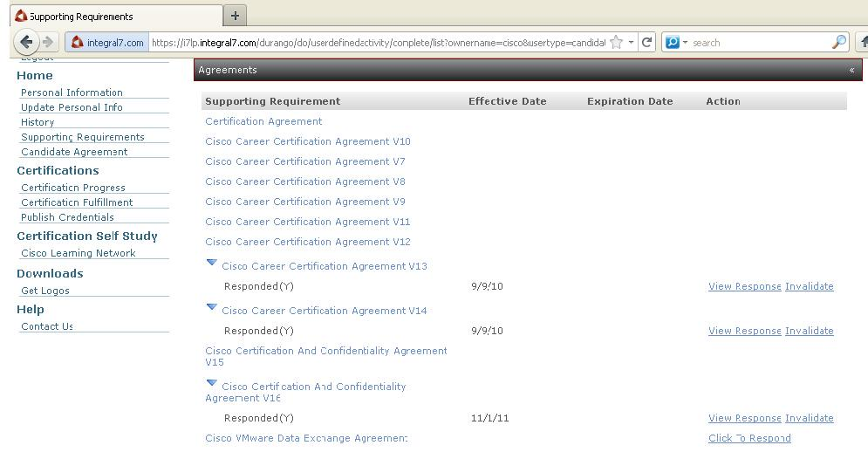868x459 pixels.
Task: Click Invalidate for the V16 agreement
Action: pyautogui.click(x=809, y=418)
